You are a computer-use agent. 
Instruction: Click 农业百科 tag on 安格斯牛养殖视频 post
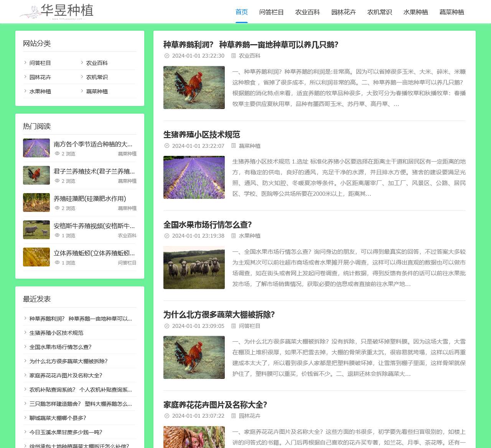pos(127,236)
